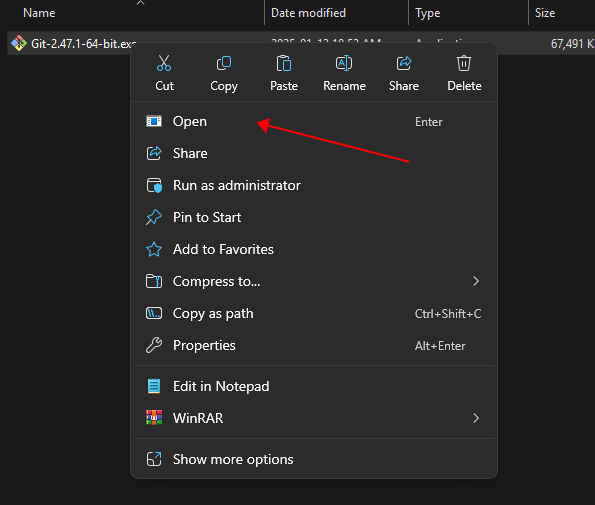Click the star icon beside Add to Favorites
The image size is (595, 505).
(x=154, y=249)
